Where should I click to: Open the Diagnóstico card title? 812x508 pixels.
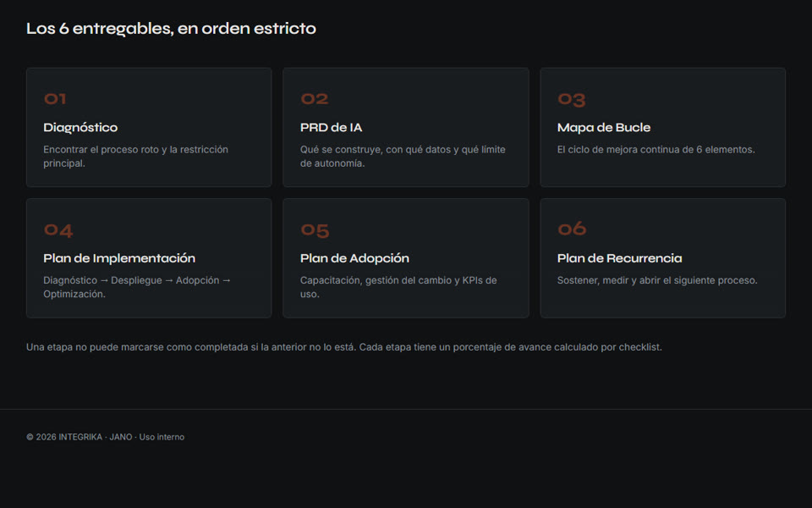tap(80, 128)
